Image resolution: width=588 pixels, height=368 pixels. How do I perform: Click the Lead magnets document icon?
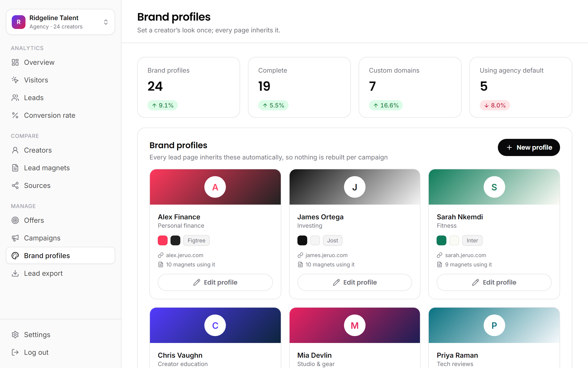pos(15,168)
